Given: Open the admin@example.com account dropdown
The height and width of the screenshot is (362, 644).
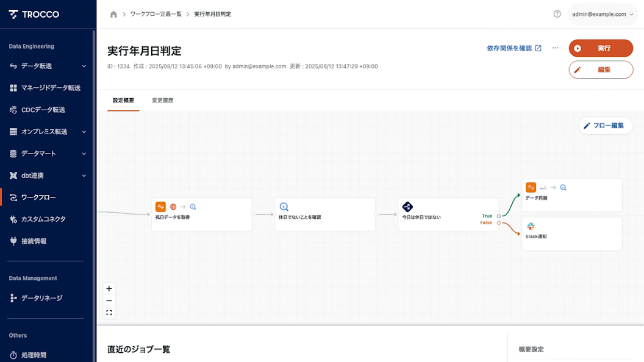Looking at the screenshot, I should [x=603, y=14].
